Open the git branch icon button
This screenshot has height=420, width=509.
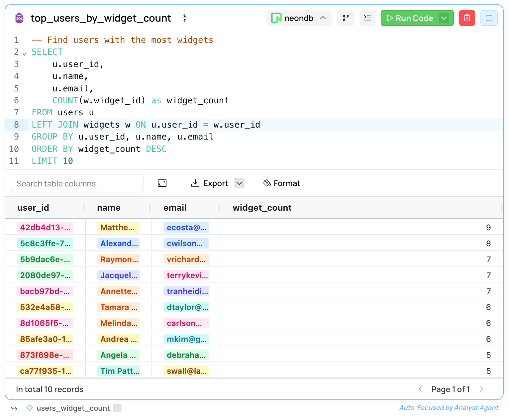tap(346, 18)
